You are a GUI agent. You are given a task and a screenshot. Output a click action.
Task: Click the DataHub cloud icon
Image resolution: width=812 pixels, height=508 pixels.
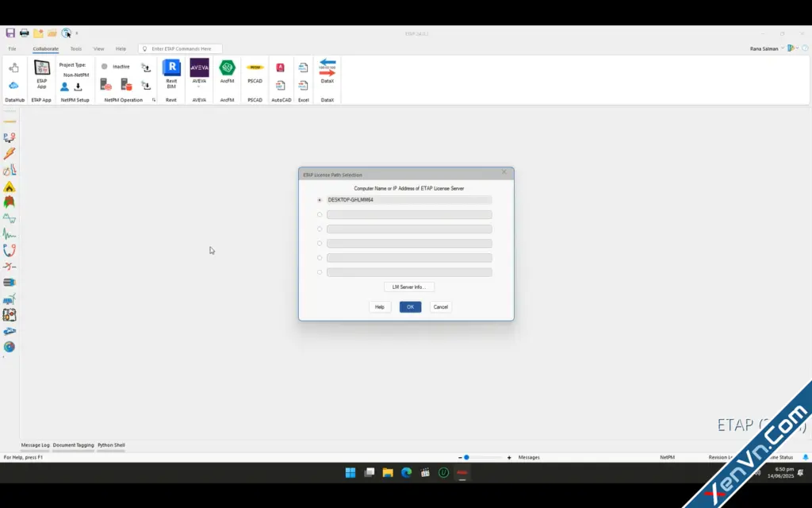[x=13, y=85]
